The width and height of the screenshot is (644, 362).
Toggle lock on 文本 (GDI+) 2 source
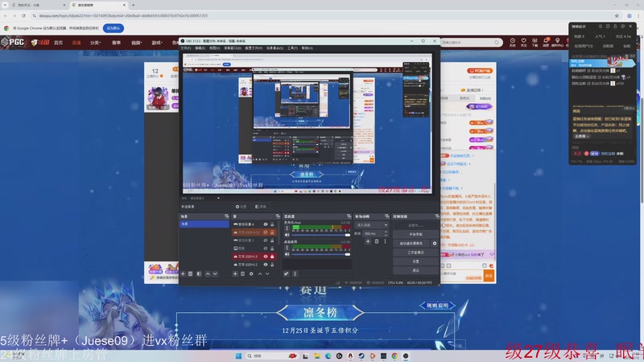point(272,265)
